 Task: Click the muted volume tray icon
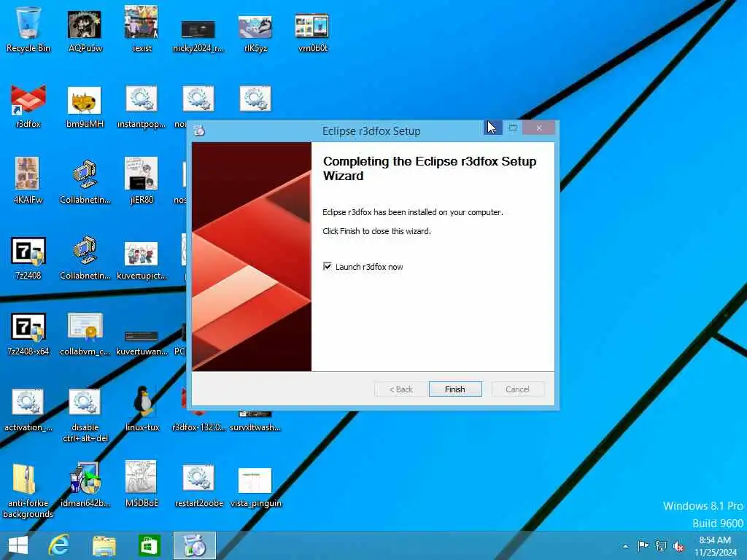coord(678,546)
